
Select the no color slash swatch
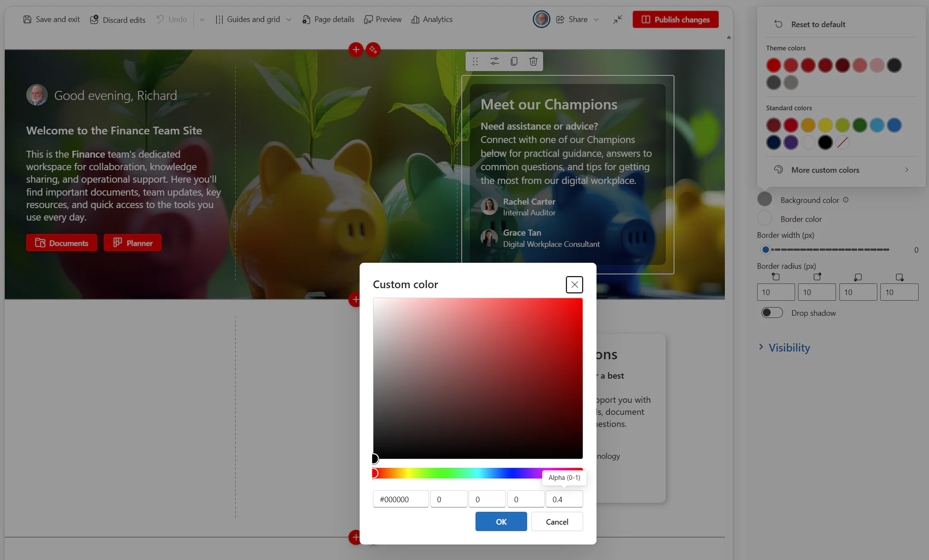(x=842, y=143)
